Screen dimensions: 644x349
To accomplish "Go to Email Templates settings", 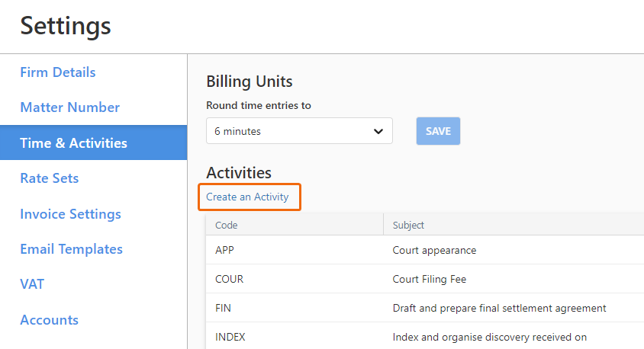I will [x=72, y=249].
